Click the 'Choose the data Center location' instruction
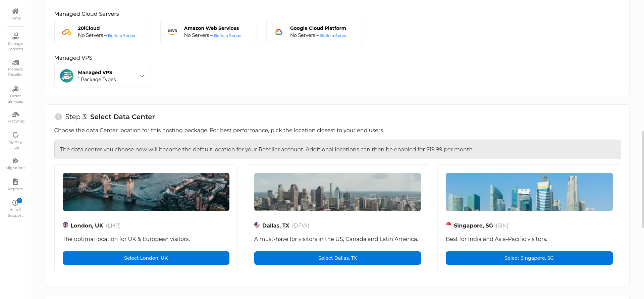This screenshot has width=644, height=299. point(219,130)
